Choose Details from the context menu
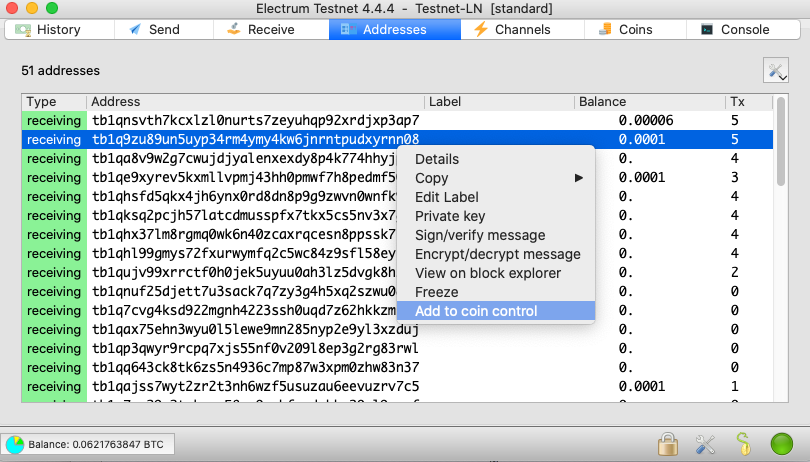 496,159
